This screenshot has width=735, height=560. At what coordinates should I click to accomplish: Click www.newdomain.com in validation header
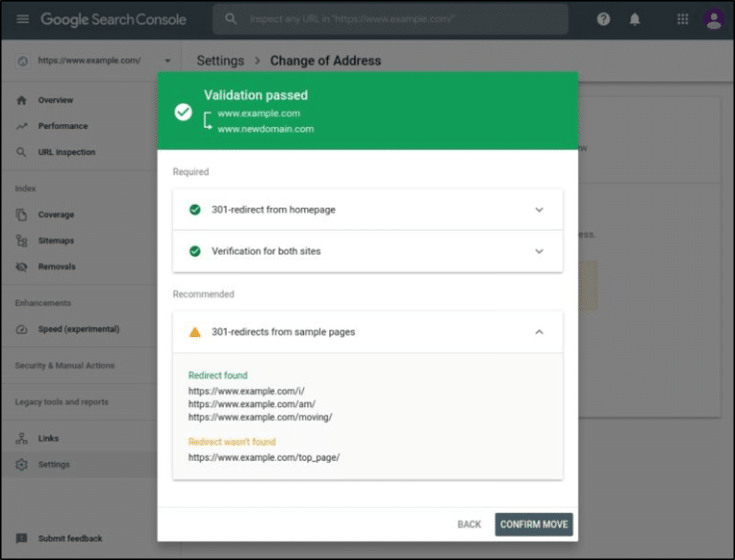click(266, 129)
